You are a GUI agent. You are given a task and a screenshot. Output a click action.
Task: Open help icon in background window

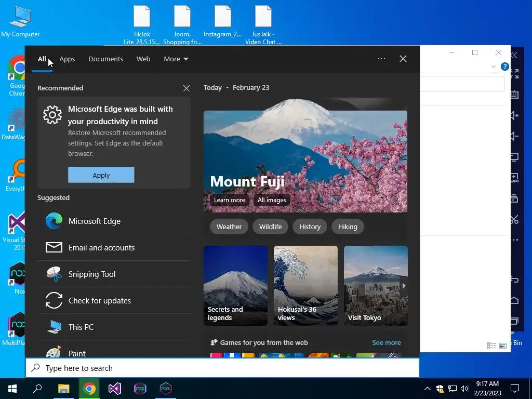[x=505, y=66]
